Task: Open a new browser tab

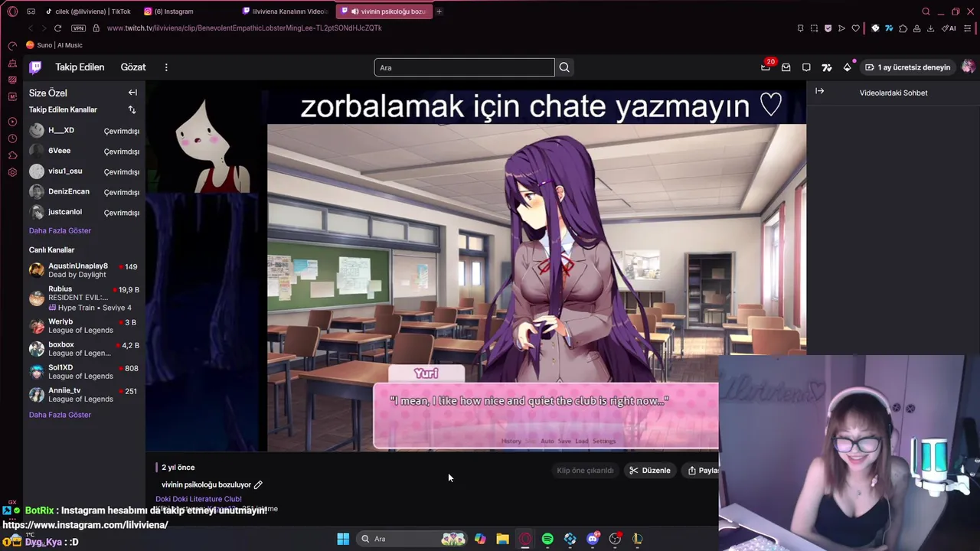Action: click(x=439, y=11)
